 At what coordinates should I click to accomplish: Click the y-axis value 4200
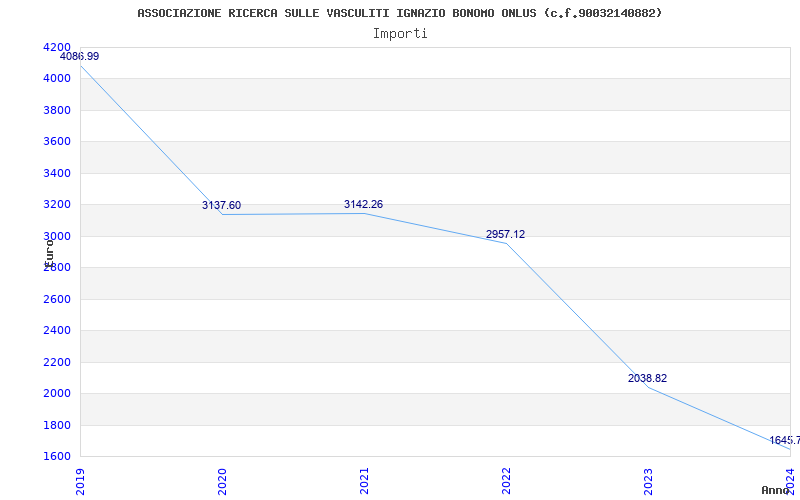click(57, 47)
